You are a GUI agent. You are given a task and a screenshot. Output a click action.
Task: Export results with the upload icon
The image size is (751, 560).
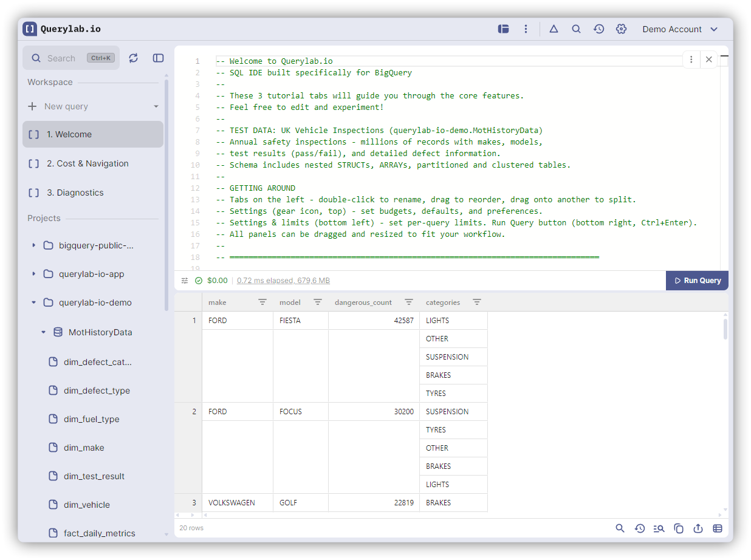[x=698, y=528]
